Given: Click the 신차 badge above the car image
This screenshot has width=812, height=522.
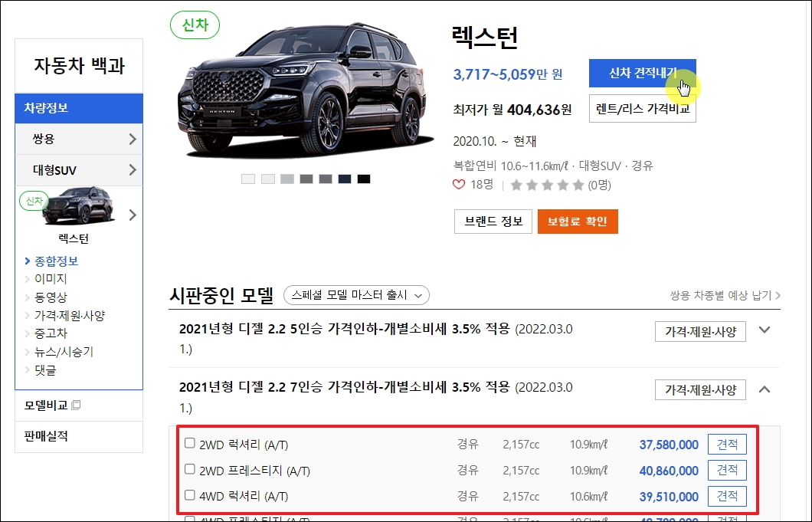Looking at the screenshot, I should 195,25.
